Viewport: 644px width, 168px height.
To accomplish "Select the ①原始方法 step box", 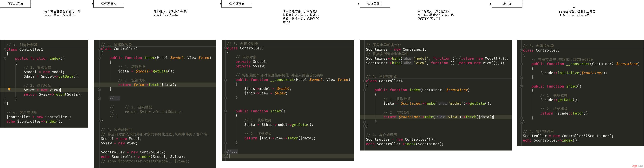I will click(x=16, y=4).
